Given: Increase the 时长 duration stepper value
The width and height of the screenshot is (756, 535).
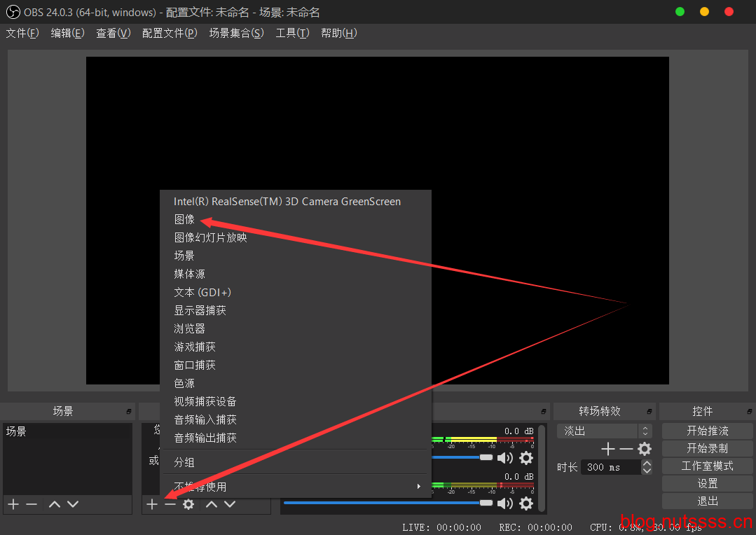Looking at the screenshot, I should pyautogui.click(x=647, y=464).
